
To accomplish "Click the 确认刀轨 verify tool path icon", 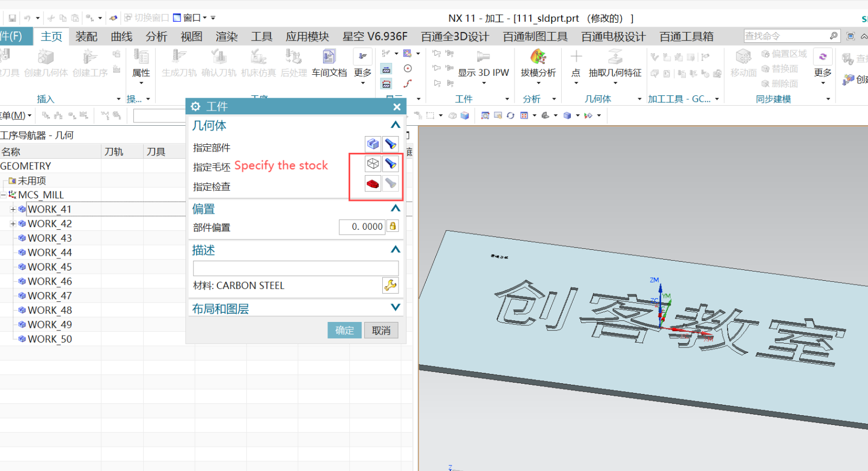I will coord(218,57).
